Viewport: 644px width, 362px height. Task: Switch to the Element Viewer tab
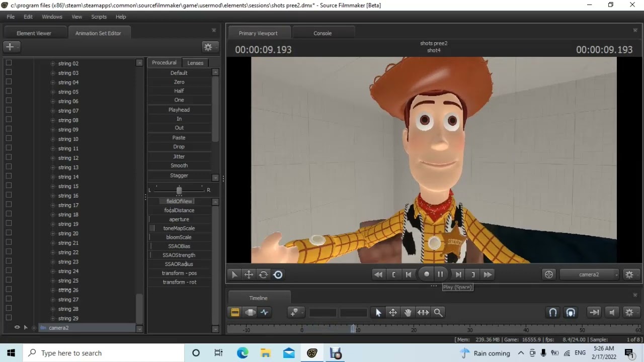34,33
